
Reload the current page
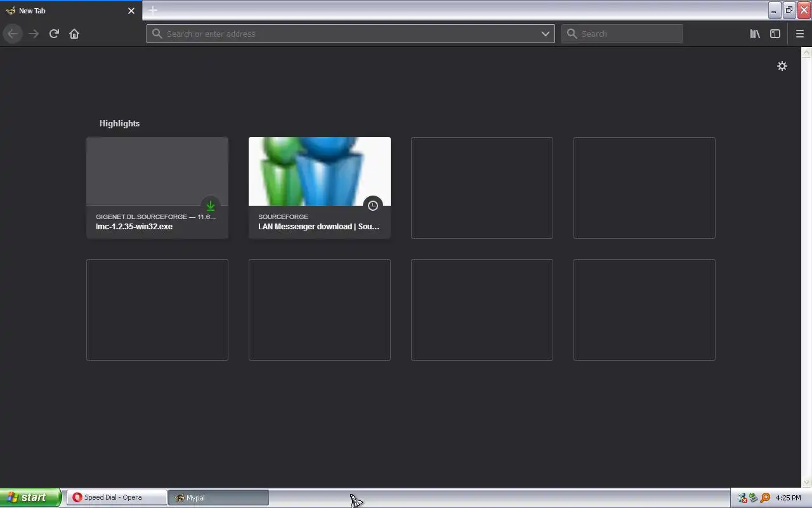(x=54, y=34)
